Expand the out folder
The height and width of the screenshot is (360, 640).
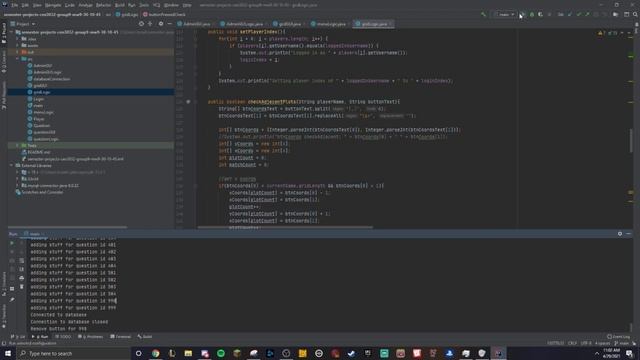click(18, 52)
